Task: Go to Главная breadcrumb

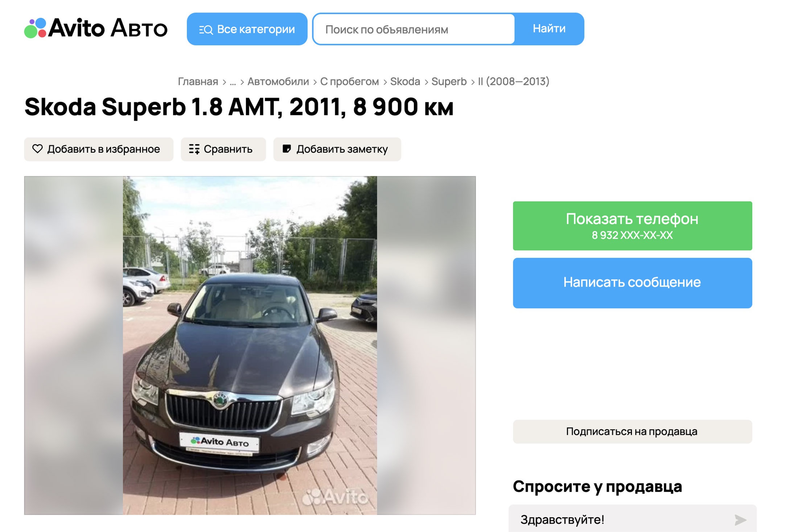Action: pyautogui.click(x=198, y=82)
